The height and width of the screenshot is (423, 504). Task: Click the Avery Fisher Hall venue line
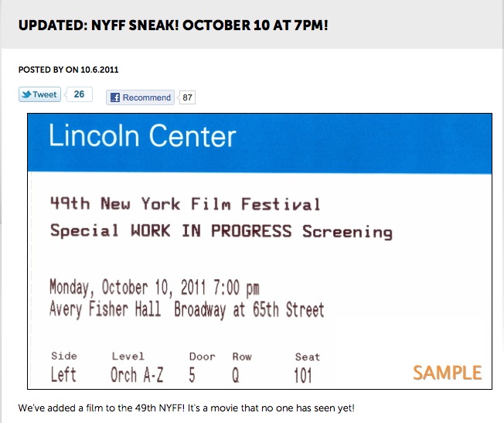(x=186, y=310)
